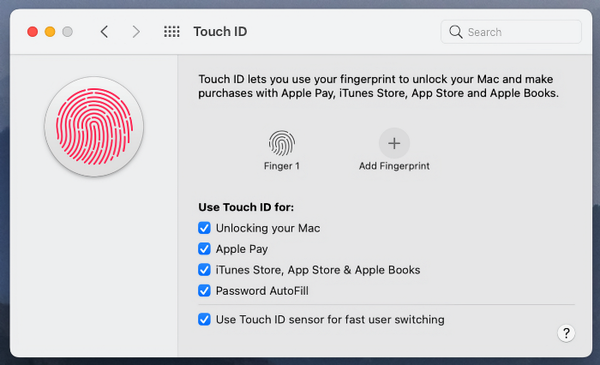600x365 pixels.
Task: Toggle the Apple Pay checkbox
Action: pyautogui.click(x=204, y=249)
